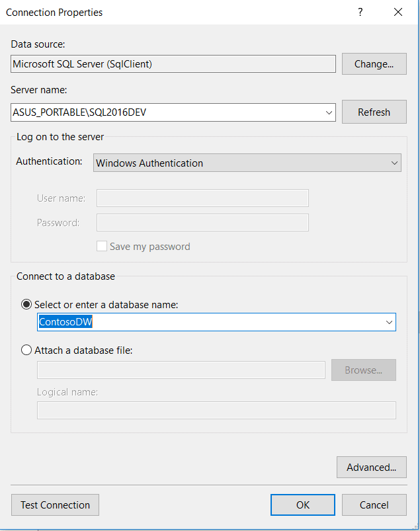Click the attach database file path field

181,370
